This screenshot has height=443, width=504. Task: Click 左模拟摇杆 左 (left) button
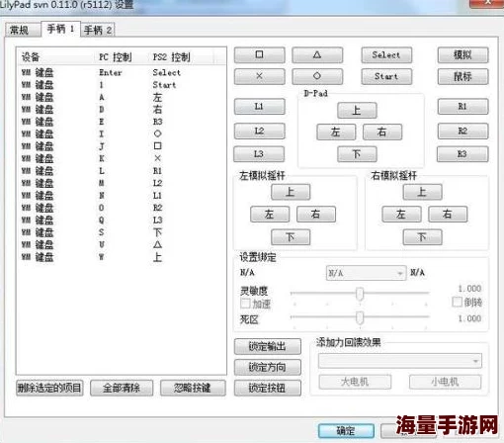[270, 215]
